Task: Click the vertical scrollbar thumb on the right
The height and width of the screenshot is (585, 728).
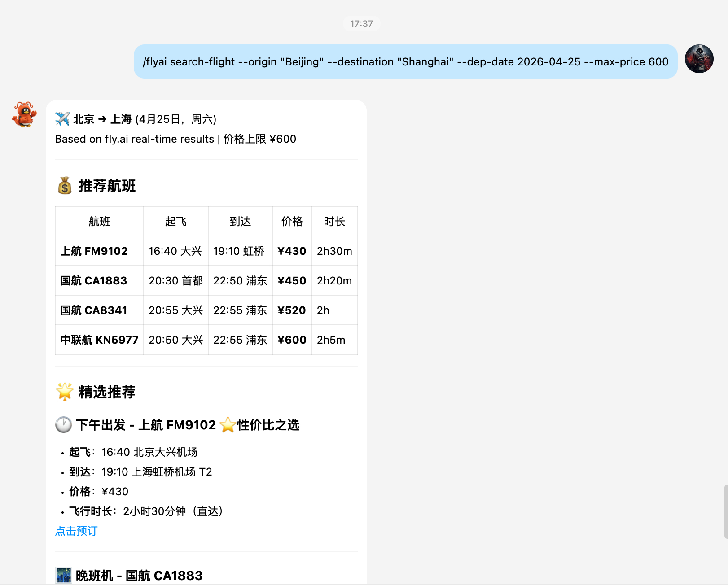Action: point(726,511)
